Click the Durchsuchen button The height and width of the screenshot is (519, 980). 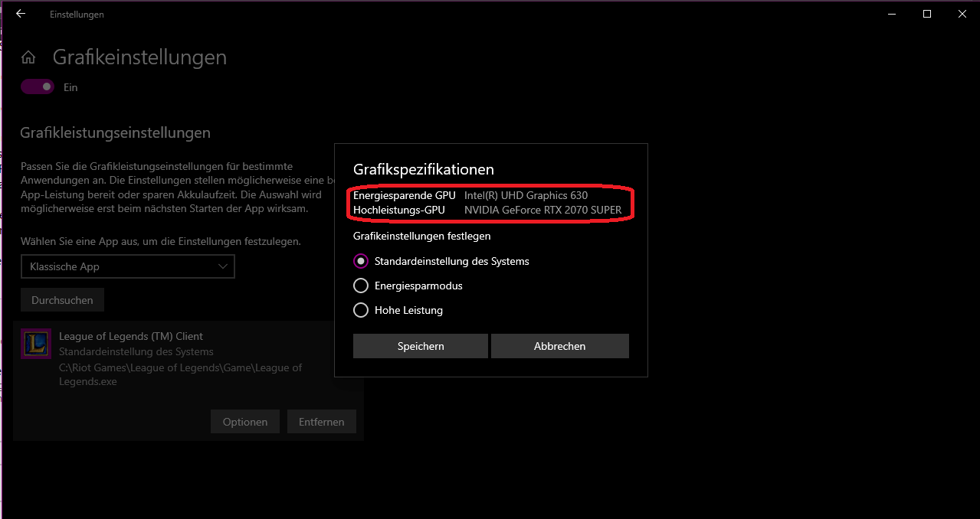(x=62, y=300)
